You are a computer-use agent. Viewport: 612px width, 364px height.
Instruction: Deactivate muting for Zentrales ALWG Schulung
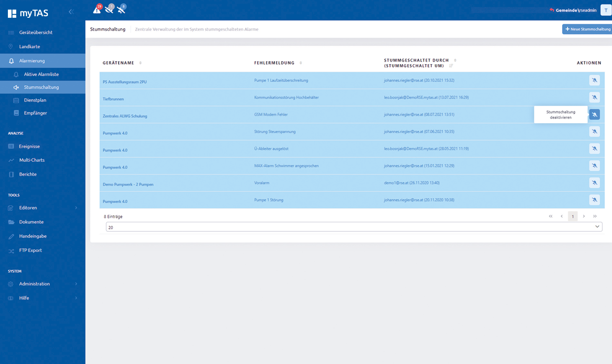point(594,114)
